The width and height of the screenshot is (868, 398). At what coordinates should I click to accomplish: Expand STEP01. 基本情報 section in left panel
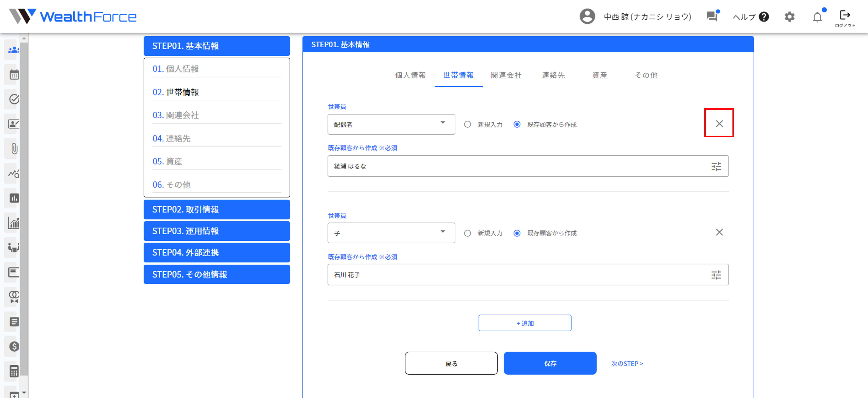pyautogui.click(x=217, y=46)
